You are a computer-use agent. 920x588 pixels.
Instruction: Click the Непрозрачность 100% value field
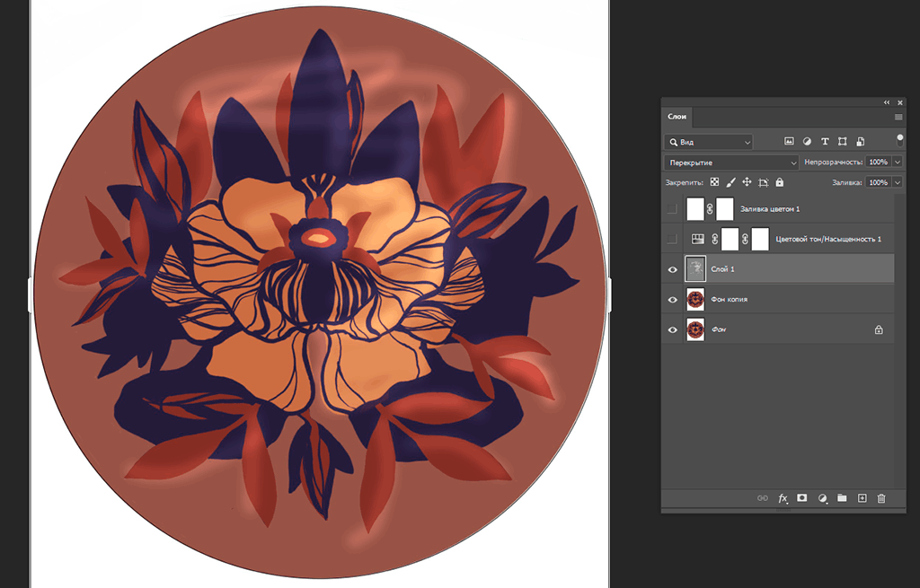[879, 162]
